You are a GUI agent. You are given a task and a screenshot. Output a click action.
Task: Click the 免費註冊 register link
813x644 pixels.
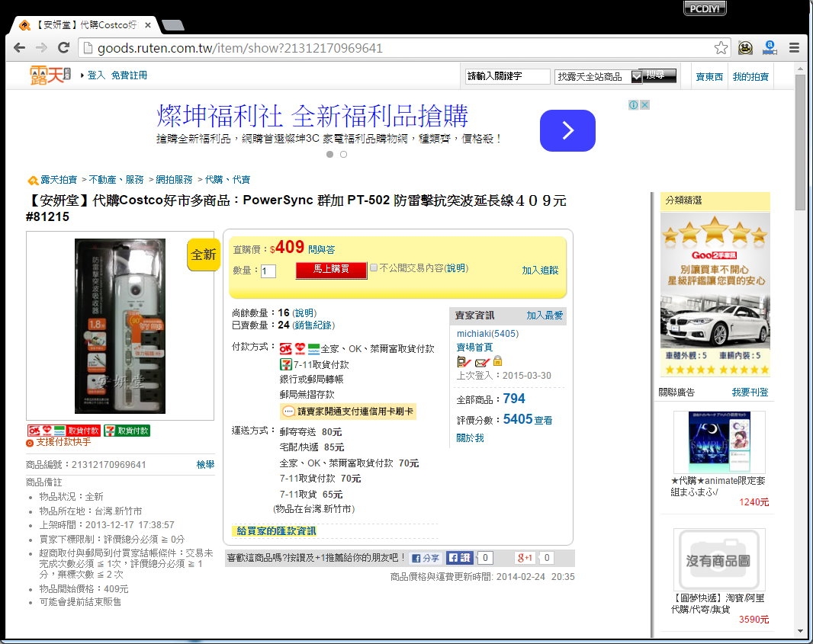tap(129, 75)
